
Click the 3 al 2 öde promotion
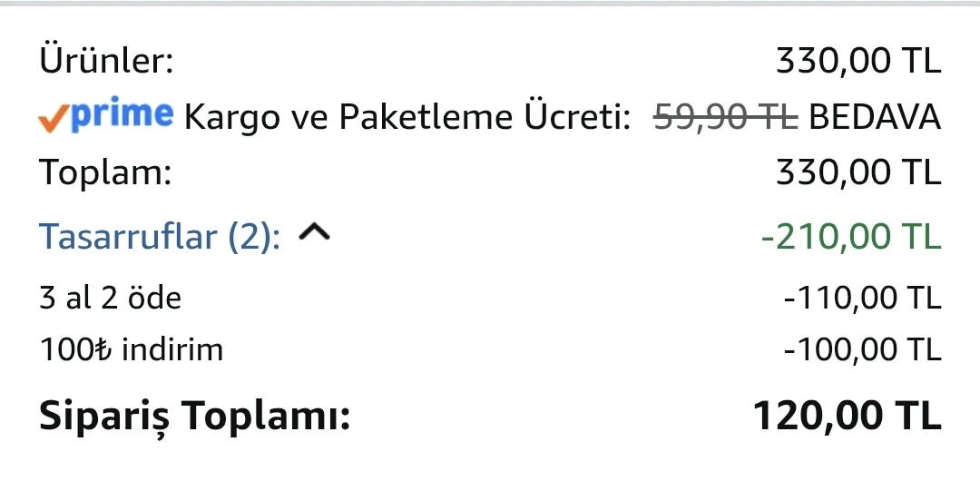(x=110, y=297)
